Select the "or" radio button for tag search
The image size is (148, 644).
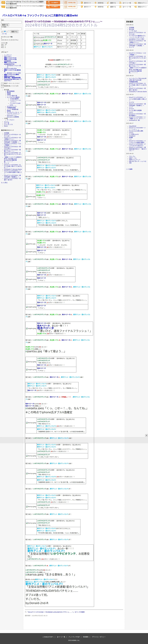click(x=9, y=32)
